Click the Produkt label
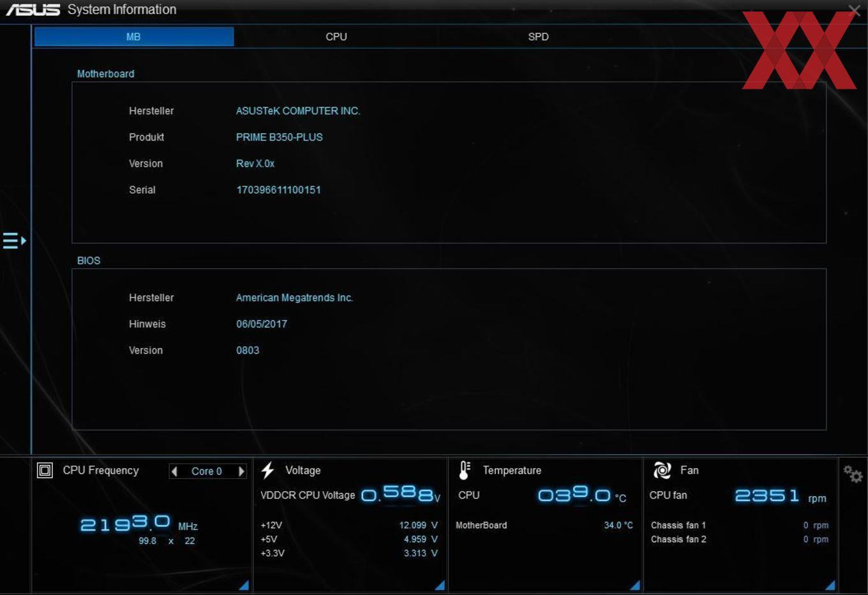The image size is (868, 595). coord(146,137)
